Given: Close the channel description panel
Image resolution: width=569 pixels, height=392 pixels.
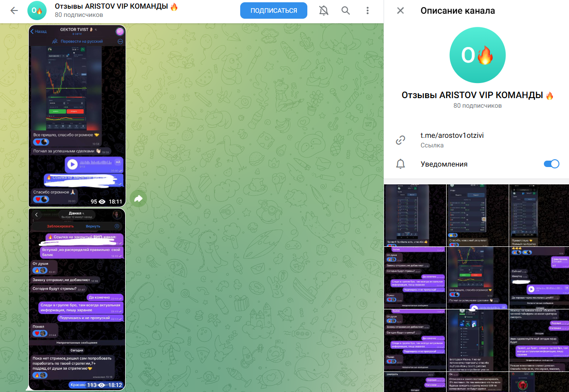Looking at the screenshot, I should point(400,10).
